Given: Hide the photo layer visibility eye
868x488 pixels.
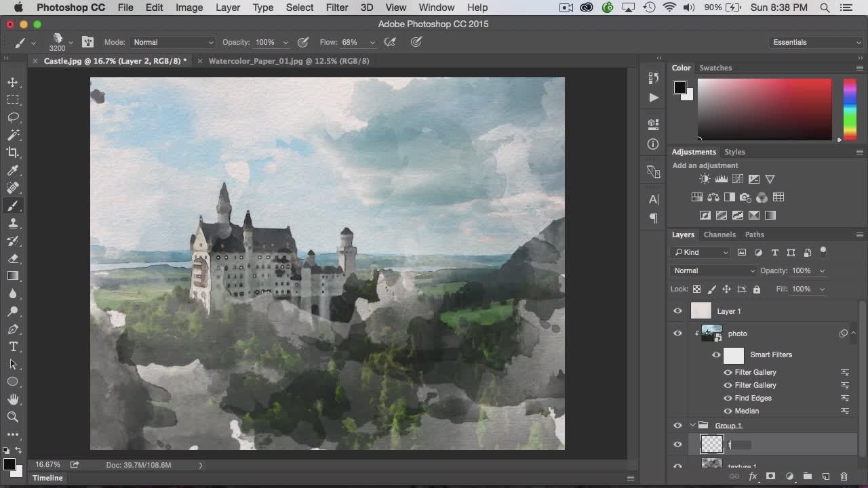Looking at the screenshot, I should coord(677,333).
